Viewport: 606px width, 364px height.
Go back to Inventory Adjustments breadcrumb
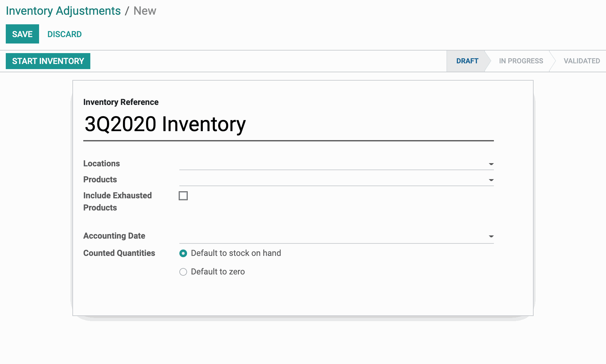63,11
